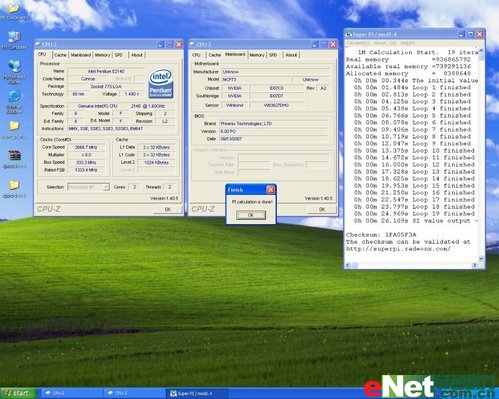The image size is (499, 399).
Task: Close the Finish dialog with the X
Action: (x=270, y=190)
